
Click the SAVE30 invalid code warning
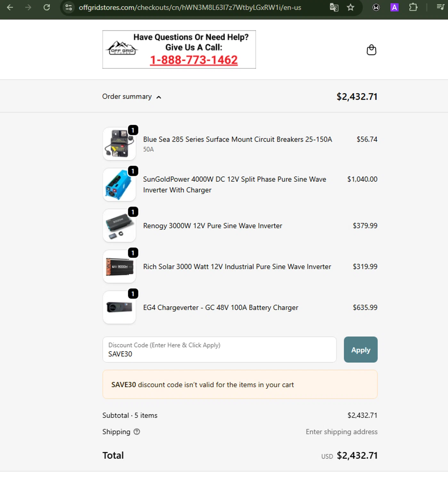coord(240,385)
